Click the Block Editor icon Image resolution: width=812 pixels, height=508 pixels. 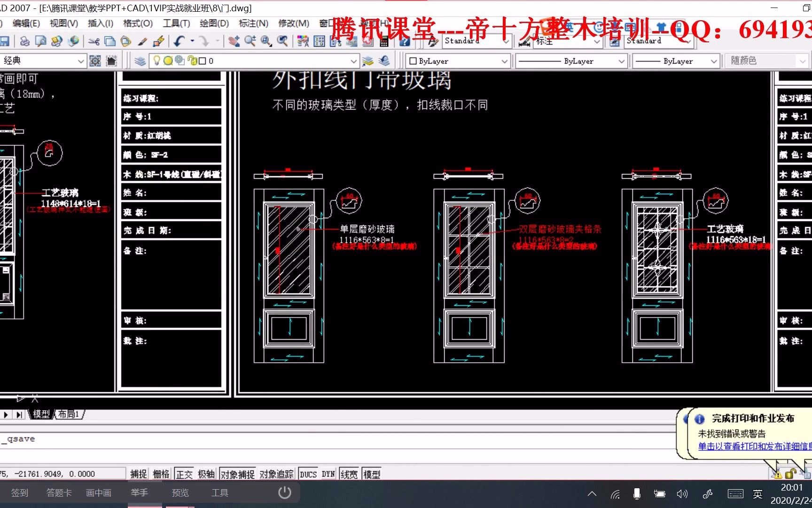[158, 41]
